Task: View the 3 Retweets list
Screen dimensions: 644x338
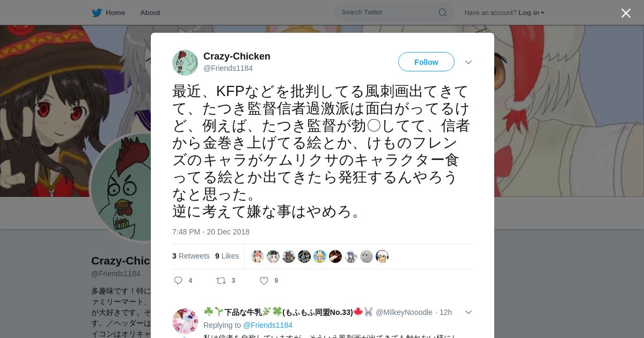Action: [191, 256]
